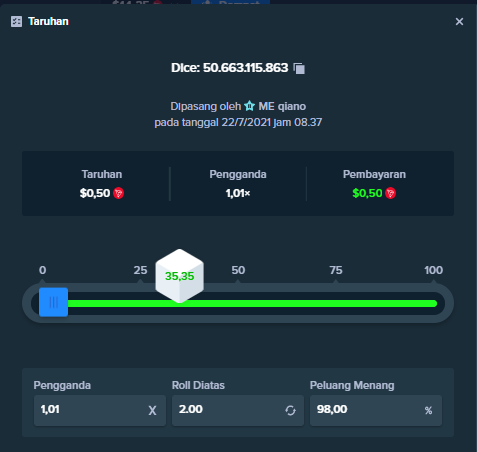Viewport: 477px width, 452px height.
Task: Close the Taruhan dialog
Action: (459, 21)
